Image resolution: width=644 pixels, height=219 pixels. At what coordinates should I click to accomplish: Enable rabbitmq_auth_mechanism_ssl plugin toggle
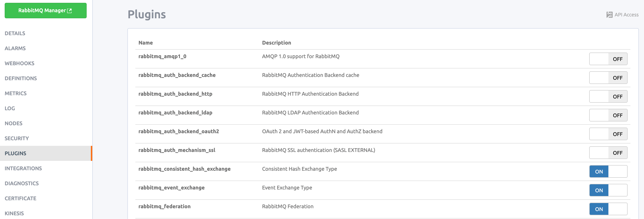tap(608, 153)
